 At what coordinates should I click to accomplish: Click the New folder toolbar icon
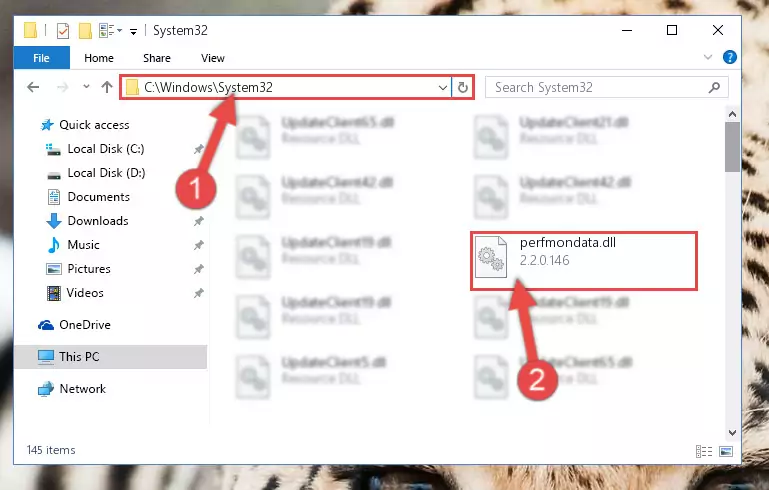pyautogui.click(x=85, y=31)
